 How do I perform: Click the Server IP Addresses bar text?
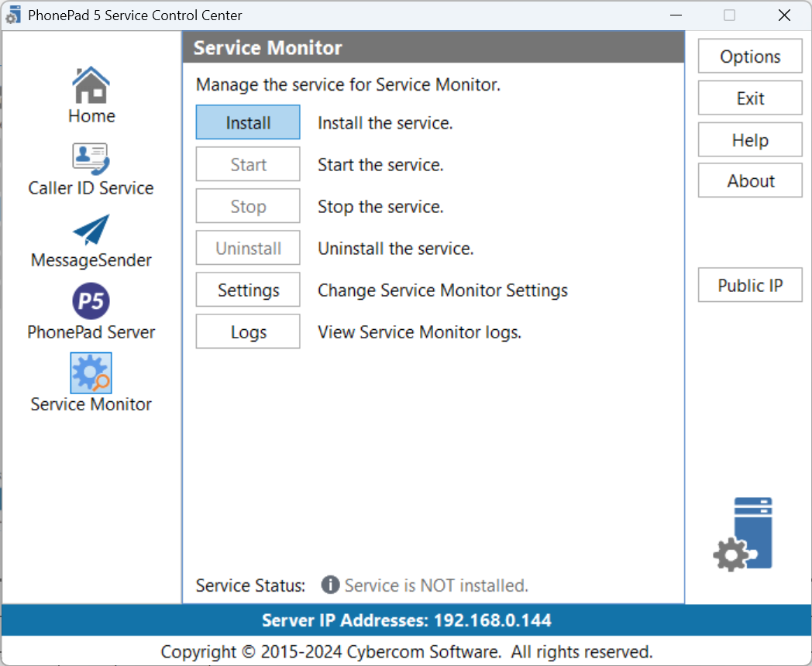[407, 620]
